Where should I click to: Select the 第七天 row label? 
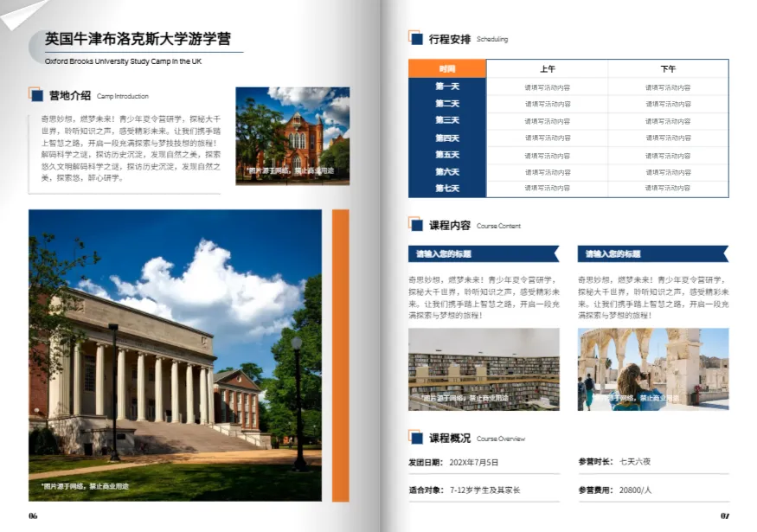[447, 189]
